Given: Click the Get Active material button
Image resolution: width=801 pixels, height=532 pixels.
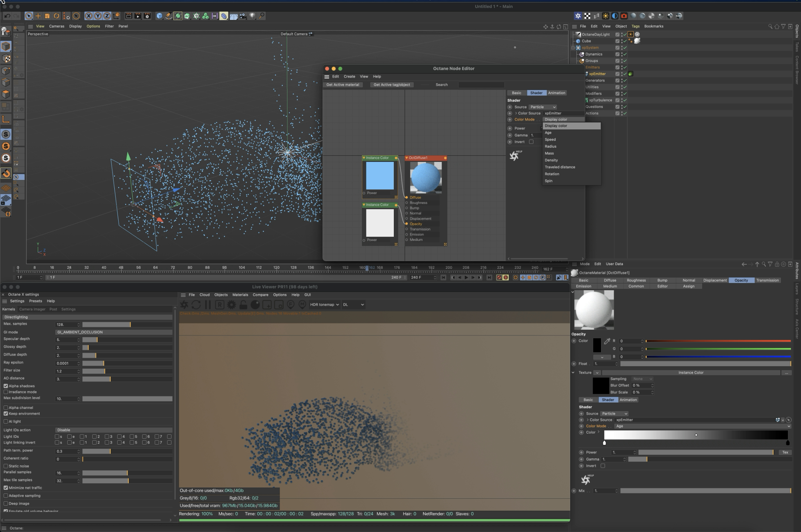Looking at the screenshot, I should 342,85.
